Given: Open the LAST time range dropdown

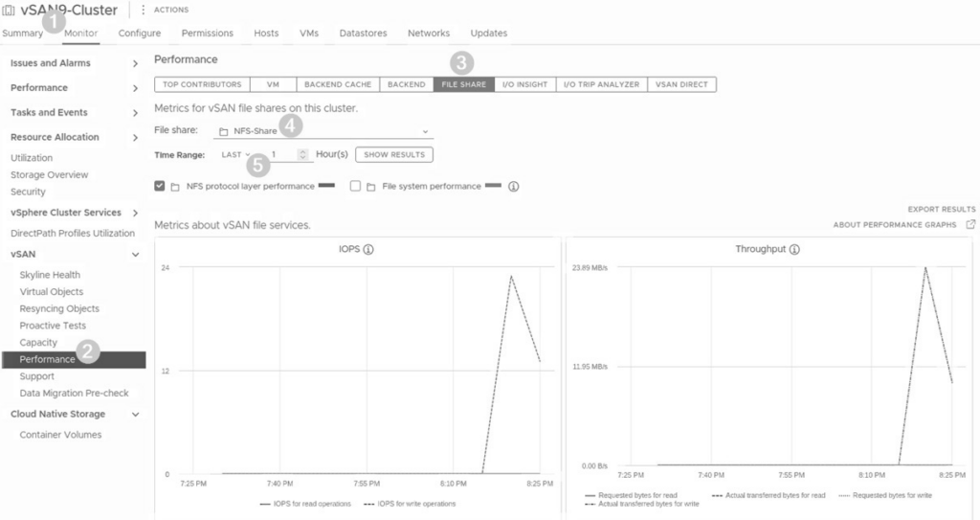Looking at the screenshot, I should [x=235, y=154].
